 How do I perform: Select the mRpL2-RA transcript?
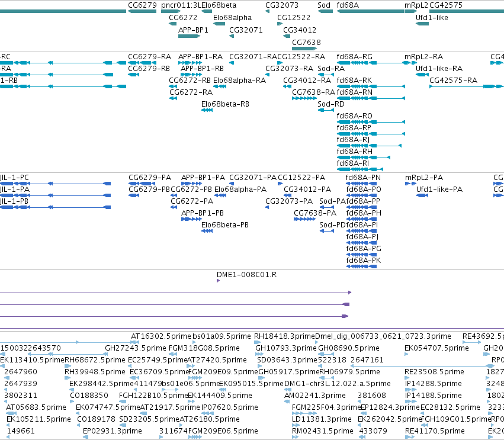[x=411, y=63]
